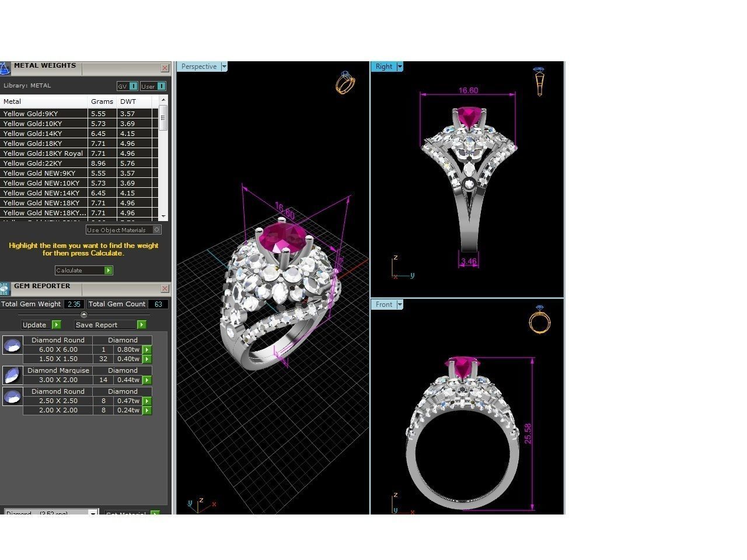Sort by the Grams column header

pos(102,101)
